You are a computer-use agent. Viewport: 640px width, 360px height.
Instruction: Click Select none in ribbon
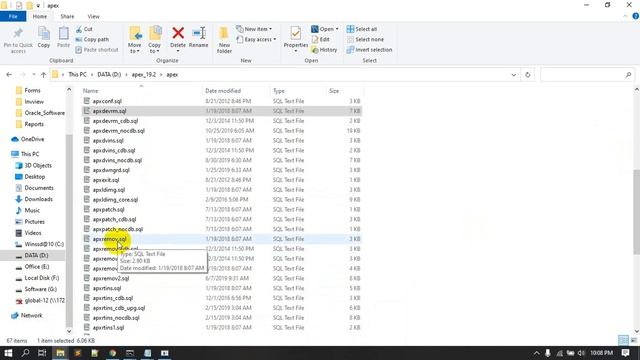click(365, 40)
